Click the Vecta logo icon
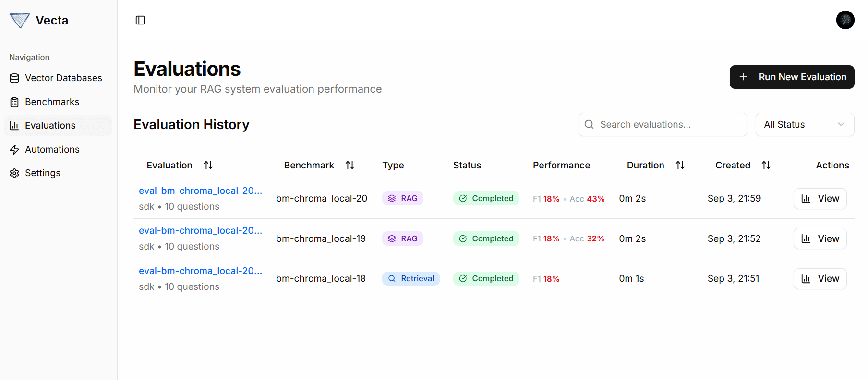 pos(20,20)
